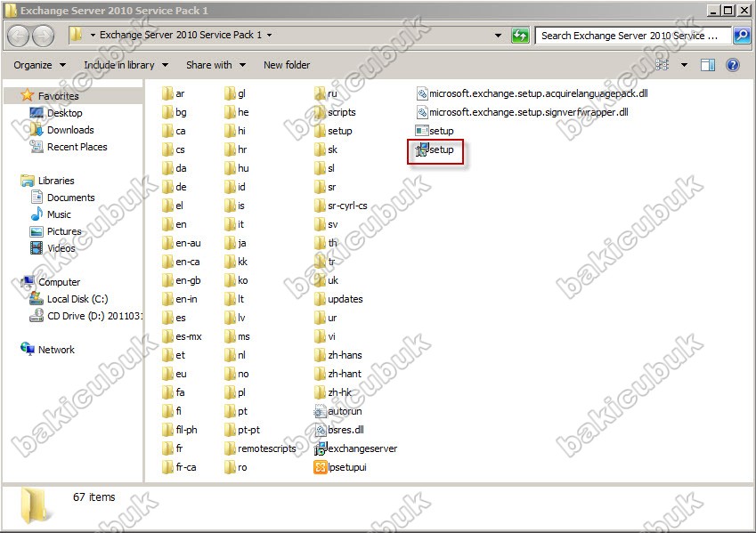Viewport: 756px width, 533px height.
Task: Click in the Search Exchange Server box
Action: point(632,36)
